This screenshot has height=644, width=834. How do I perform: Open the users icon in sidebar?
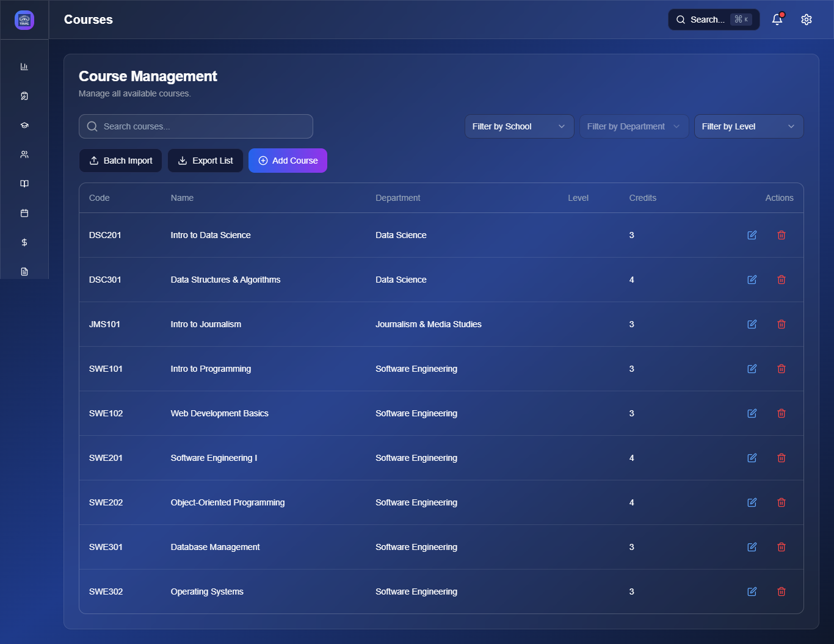pyautogui.click(x=24, y=154)
